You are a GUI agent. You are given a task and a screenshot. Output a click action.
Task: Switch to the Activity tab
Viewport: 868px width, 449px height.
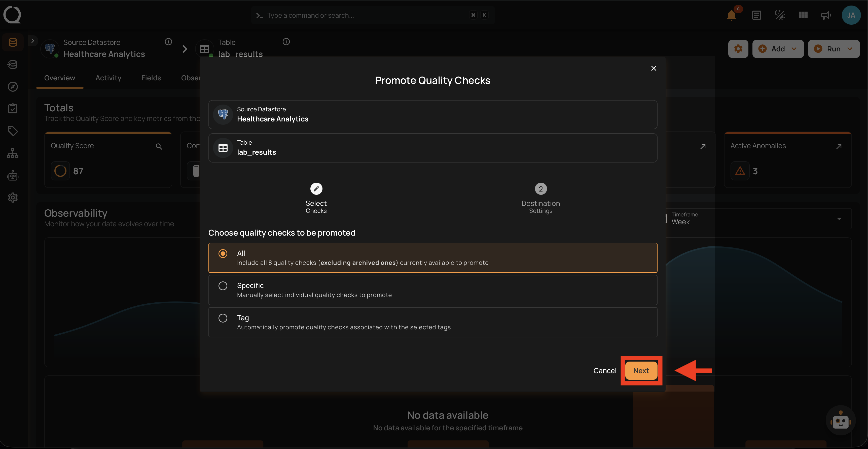click(108, 78)
